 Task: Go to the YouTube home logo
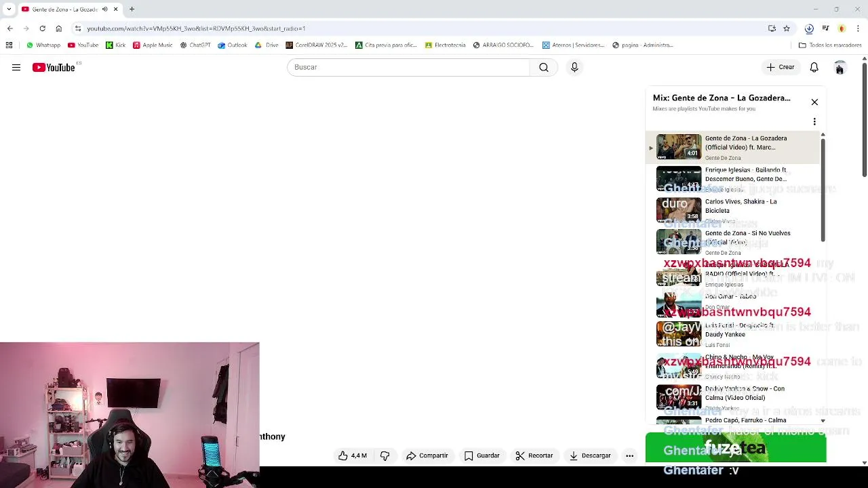[54, 67]
